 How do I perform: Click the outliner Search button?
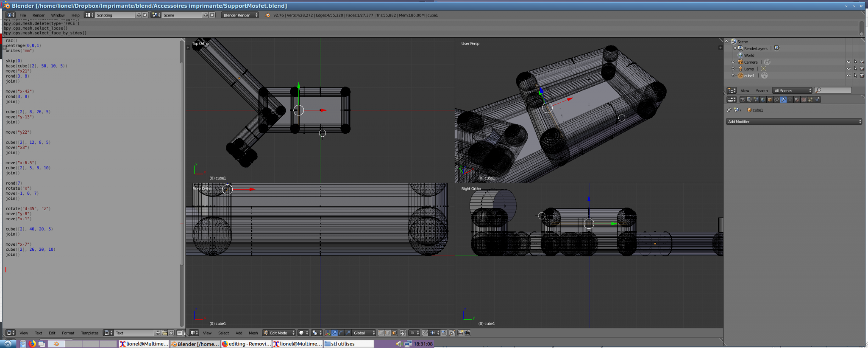click(762, 91)
